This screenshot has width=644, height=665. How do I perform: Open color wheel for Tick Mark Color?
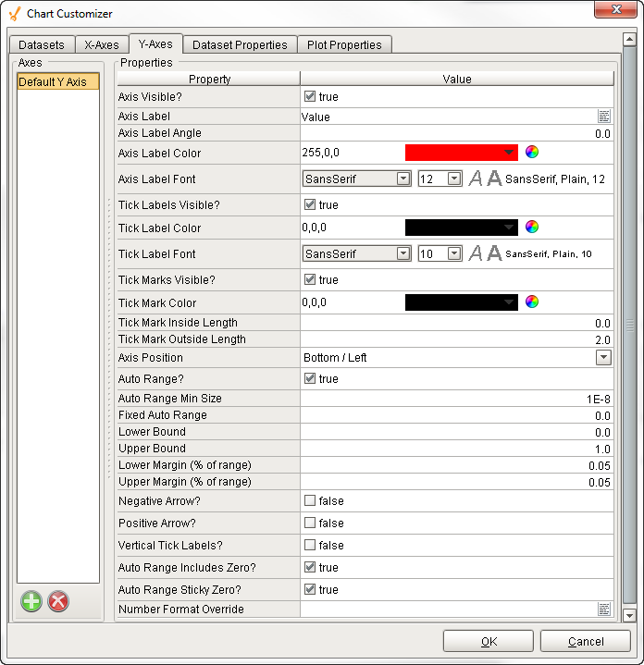coord(531,302)
